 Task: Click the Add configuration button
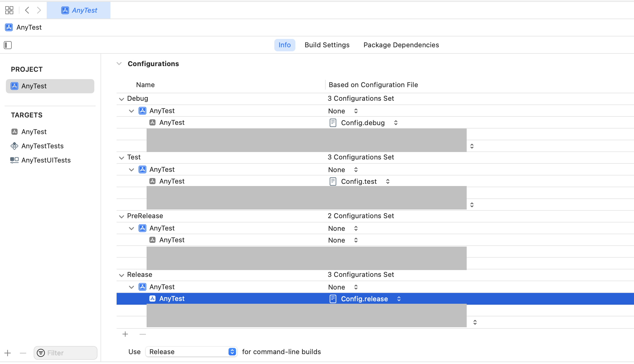pyautogui.click(x=125, y=334)
